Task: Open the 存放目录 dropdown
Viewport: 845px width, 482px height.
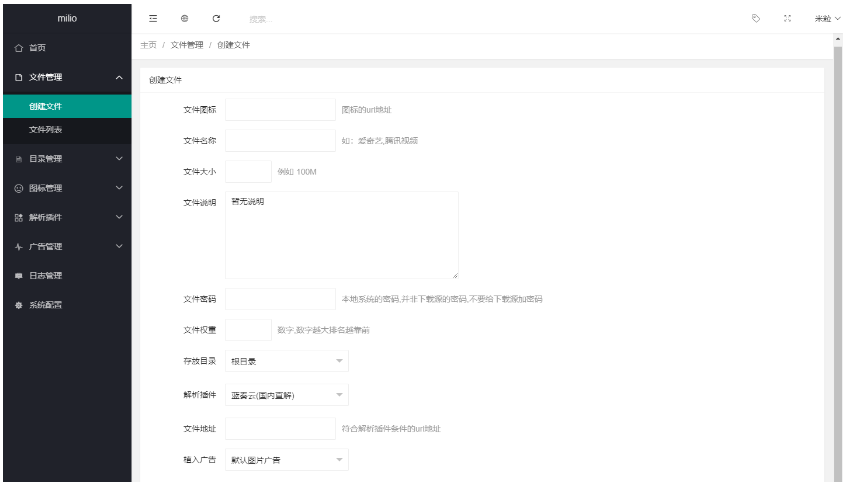Action: click(x=287, y=361)
